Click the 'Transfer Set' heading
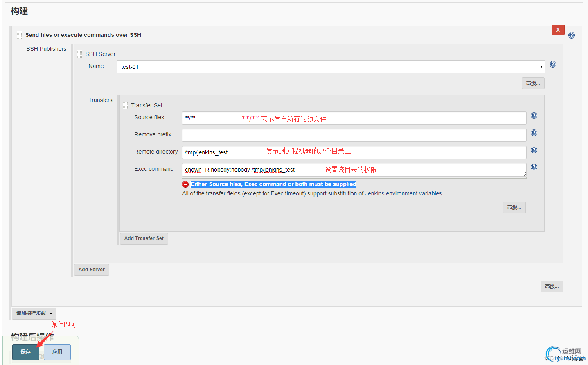The width and height of the screenshot is (588, 365). 147,105
